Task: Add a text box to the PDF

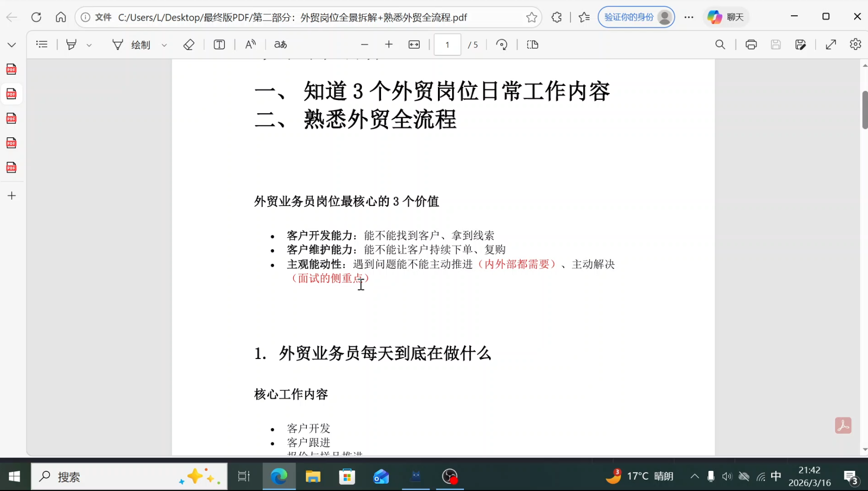Action: 219,44
